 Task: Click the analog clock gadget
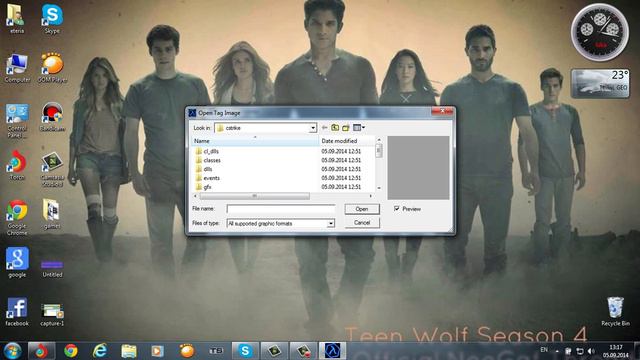[x=600, y=32]
